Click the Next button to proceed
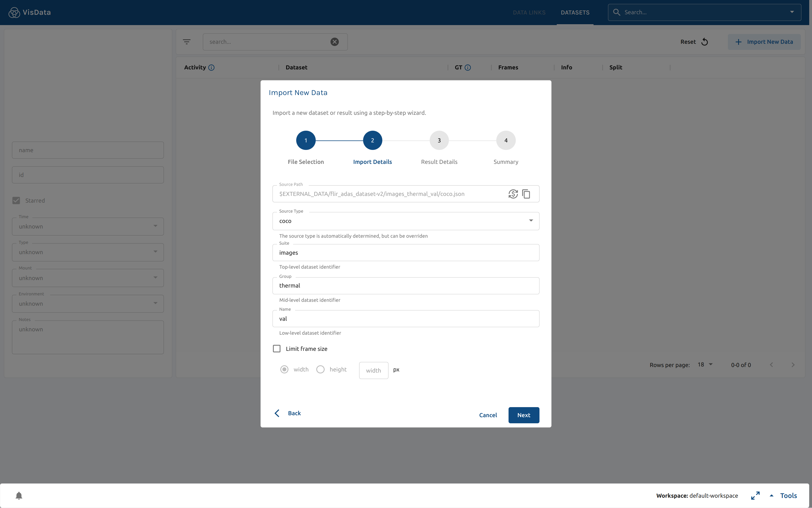 pyautogui.click(x=524, y=414)
